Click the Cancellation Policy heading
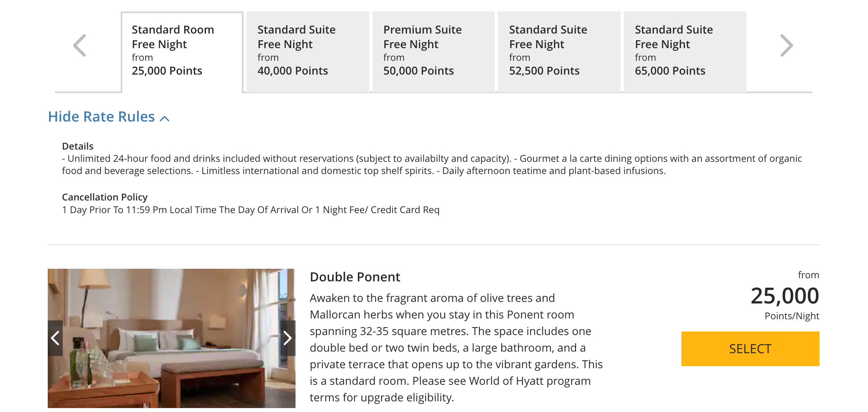The height and width of the screenshot is (412, 868). (x=105, y=197)
